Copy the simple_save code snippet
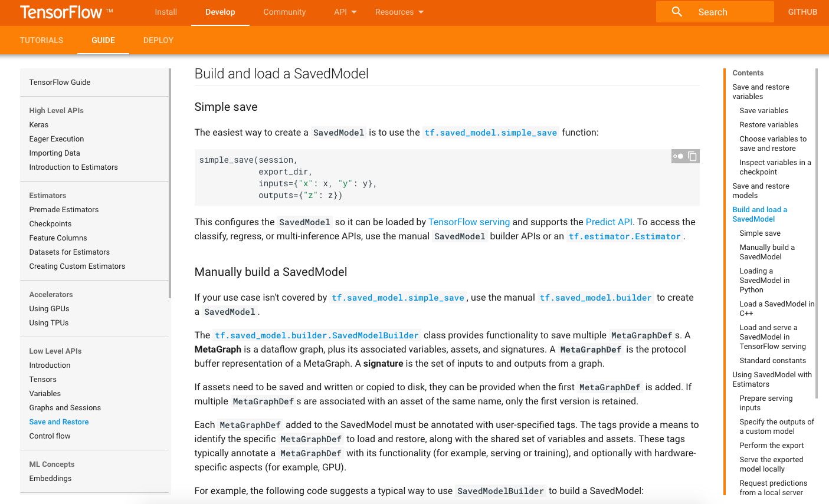The image size is (829, 504). [x=693, y=156]
